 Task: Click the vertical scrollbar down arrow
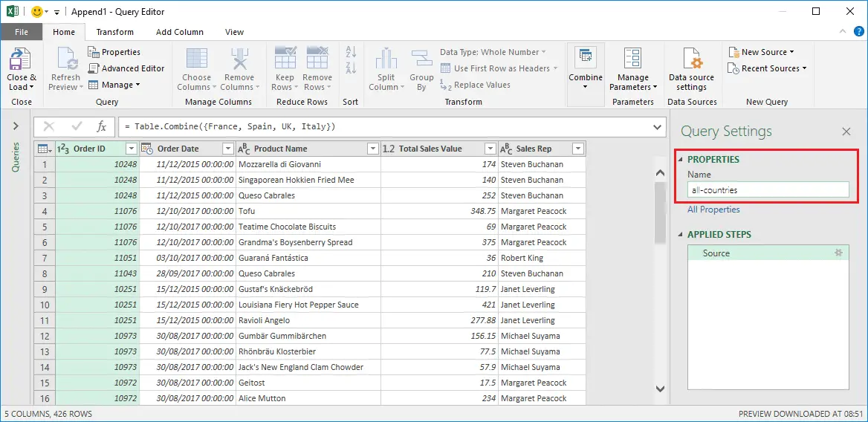click(660, 388)
